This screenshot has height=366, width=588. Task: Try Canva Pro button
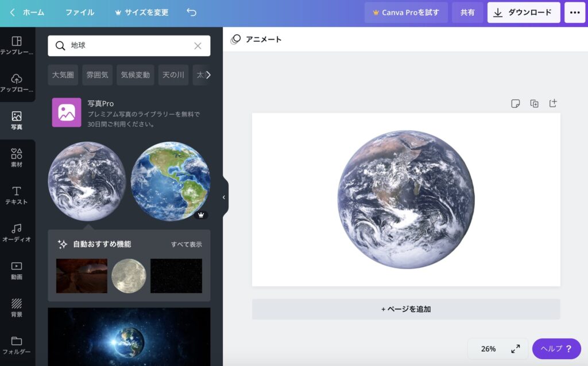(406, 13)
